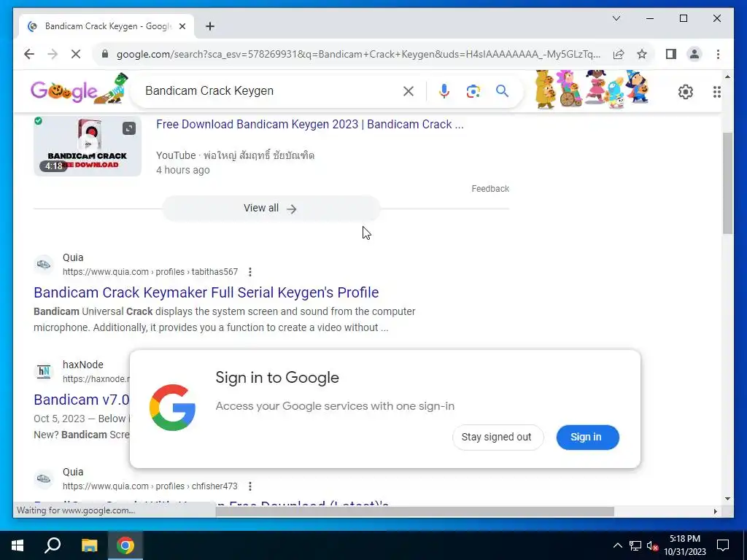This screenshot has height=560, width=747.
Task: Click the address bar URL
Action: pos(358,54)
